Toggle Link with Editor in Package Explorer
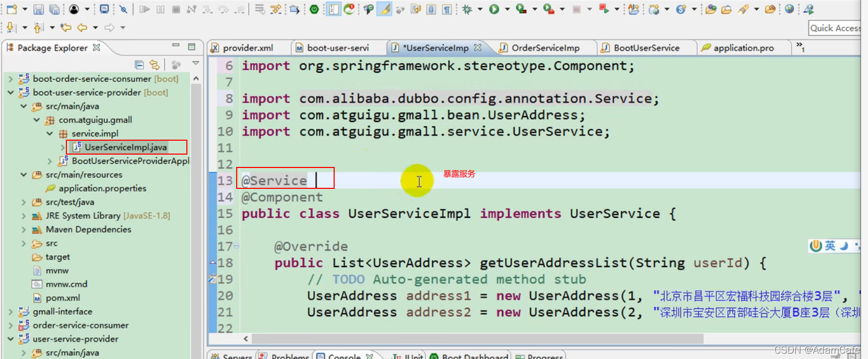This screenshot has width=868, height=359. coord(155,65)
